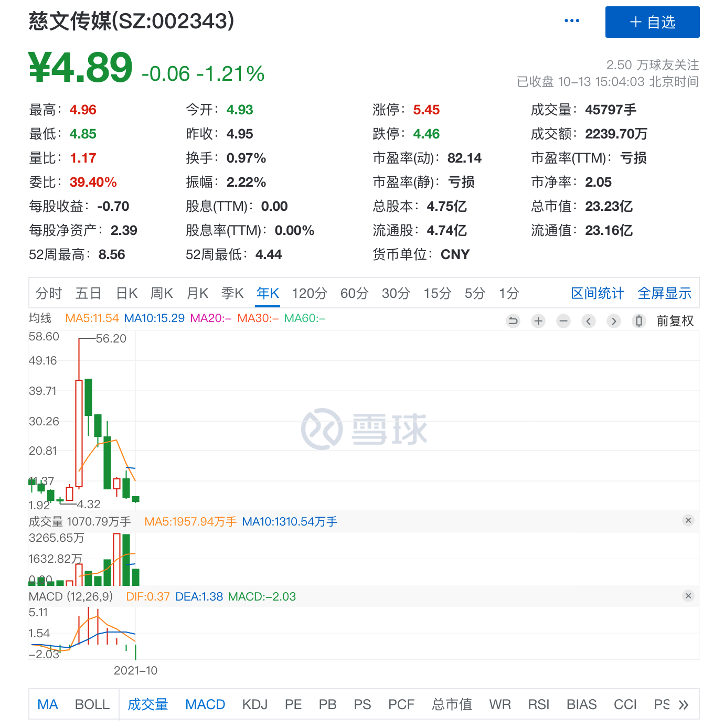
Task: Open the more options ellipsis menu
Action: (571, 20)
